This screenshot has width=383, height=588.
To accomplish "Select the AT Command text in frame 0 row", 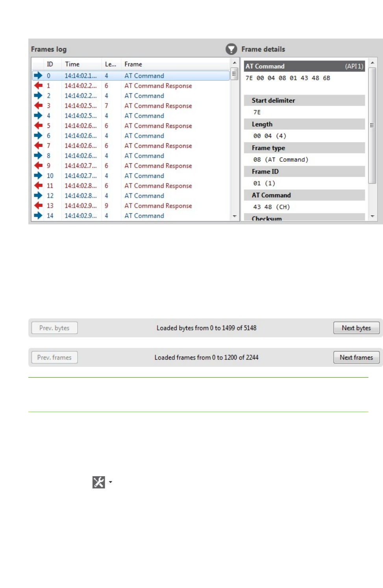I will tap(144, 76).
